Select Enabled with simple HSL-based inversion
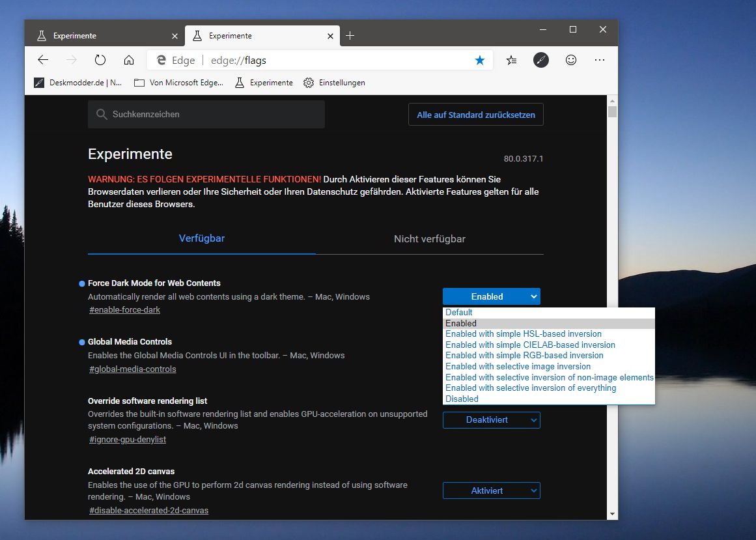The width and height of the screenshot is (756, 540). pyautogui.click(x=549, y=334)
